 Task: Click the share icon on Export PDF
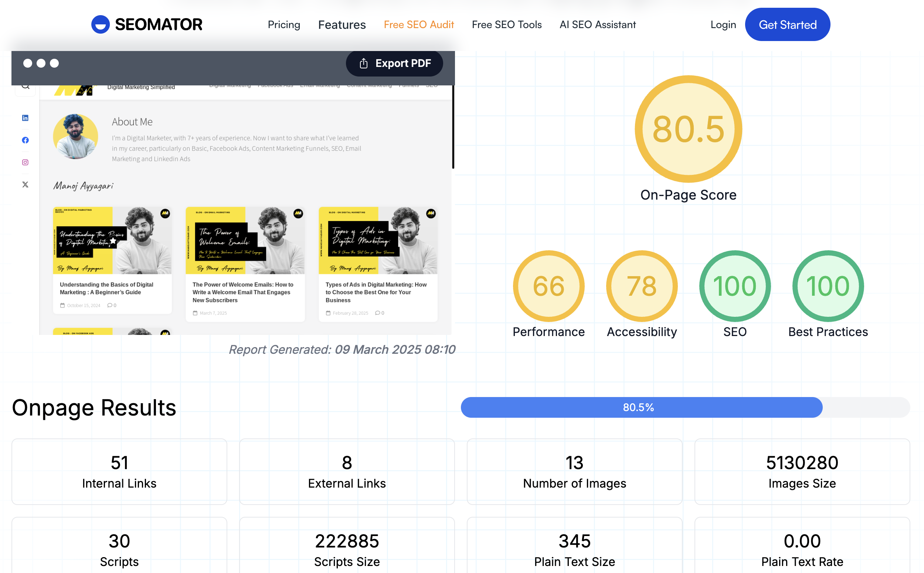[363, 63]
